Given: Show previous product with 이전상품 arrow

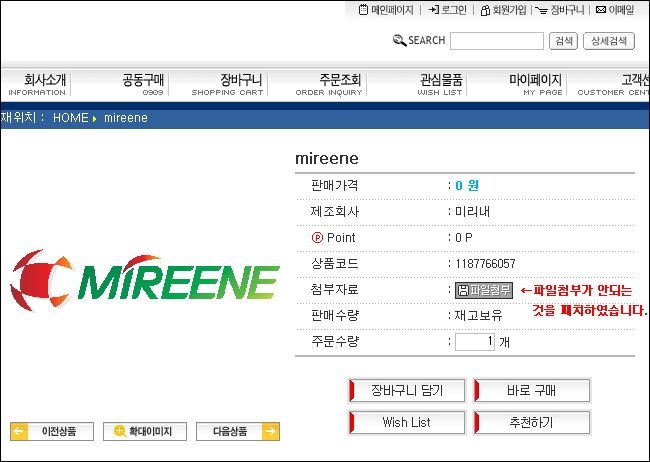Looking at the screenshot, I should 51,432.
